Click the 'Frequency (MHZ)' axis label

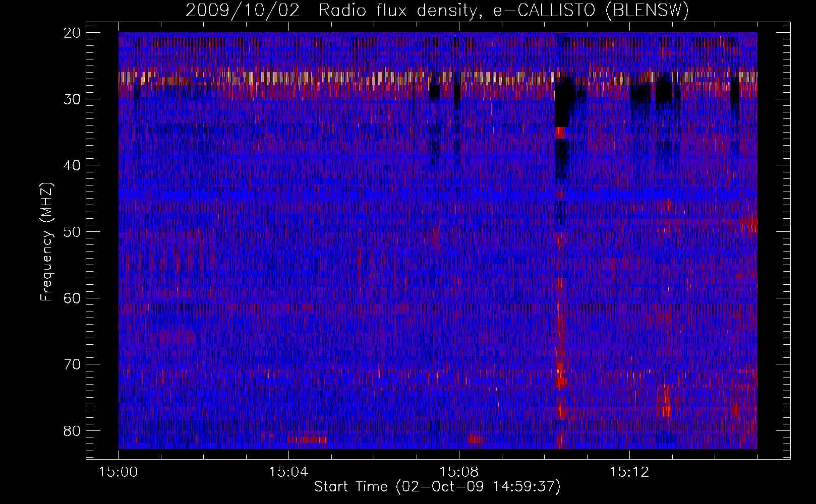[x=46, y=242]
